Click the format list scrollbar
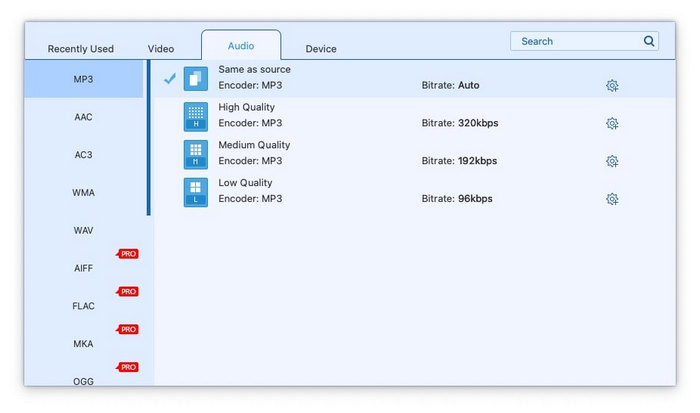 149,140
